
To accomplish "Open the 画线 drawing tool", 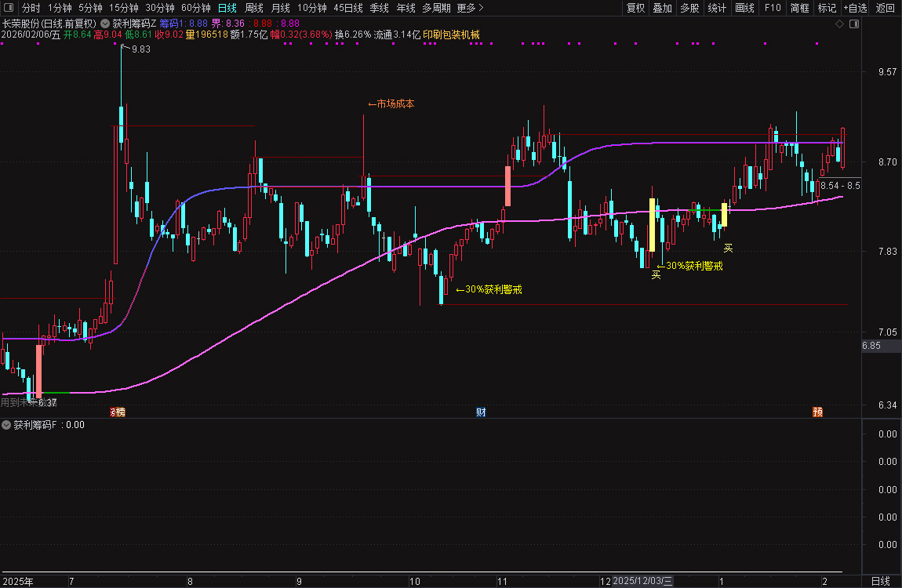I will coord(744,8).
